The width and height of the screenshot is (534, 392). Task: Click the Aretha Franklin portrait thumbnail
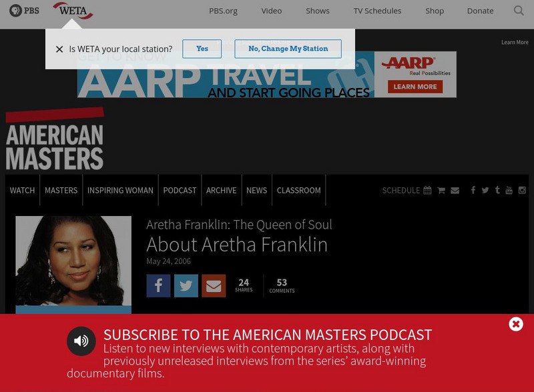(x=73, y=261)
